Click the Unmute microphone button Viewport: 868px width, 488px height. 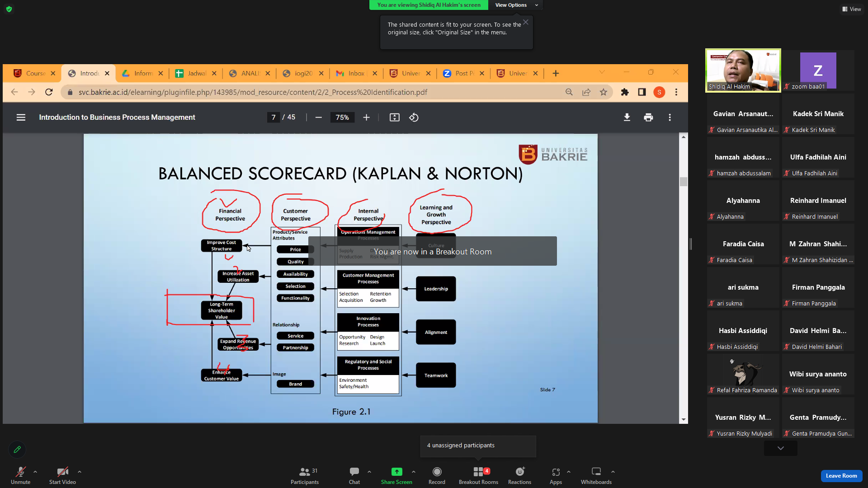pyautogui.click(x=20, y=475)
